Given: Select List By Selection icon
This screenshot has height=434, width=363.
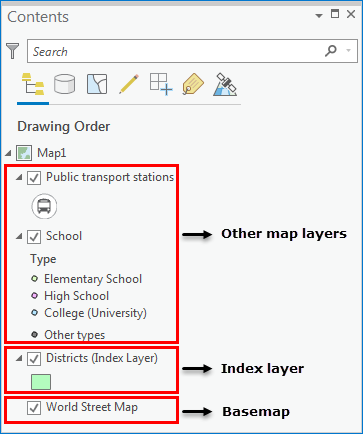Looking at the screenshot, I should coord(97,84).
